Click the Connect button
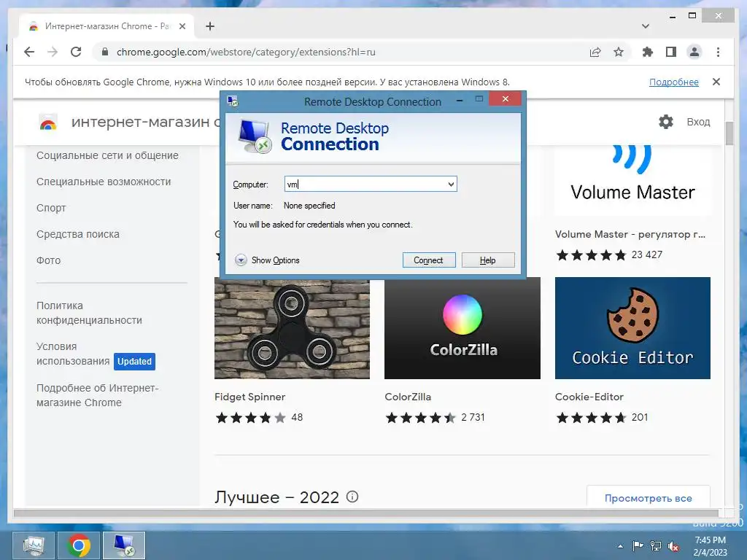Viewport: 747px width, 560px height. [x=429, y=260]
